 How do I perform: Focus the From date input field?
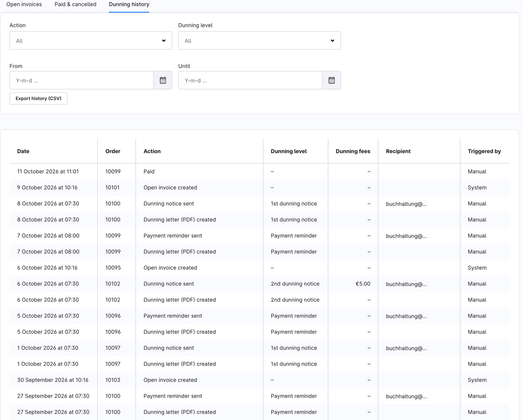(82, 80)
